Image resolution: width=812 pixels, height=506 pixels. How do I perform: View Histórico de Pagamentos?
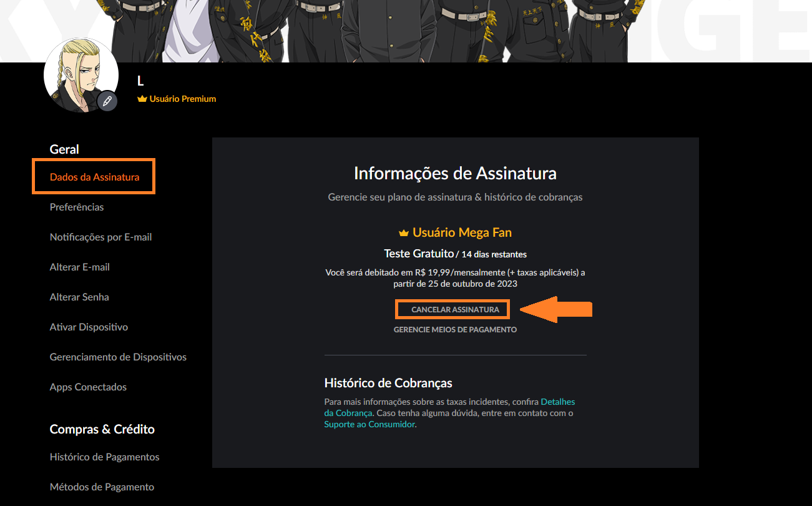tap(105, 457)
